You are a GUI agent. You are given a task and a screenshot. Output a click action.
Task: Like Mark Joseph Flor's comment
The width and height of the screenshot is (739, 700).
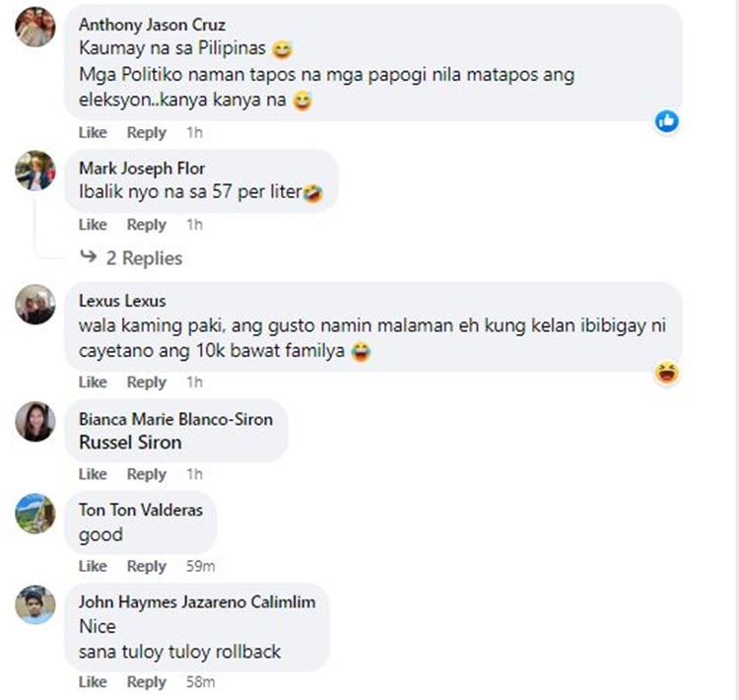[93, 225]
